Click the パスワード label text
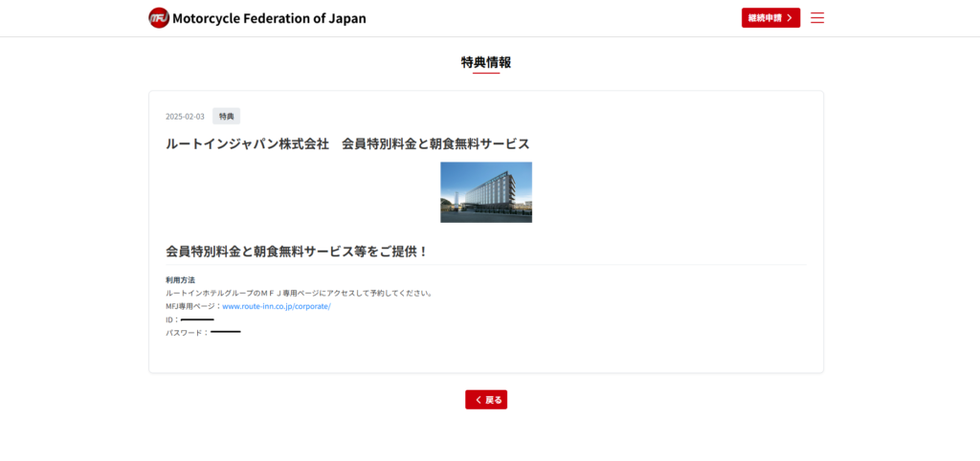The image size is (980, 461). 185,333
